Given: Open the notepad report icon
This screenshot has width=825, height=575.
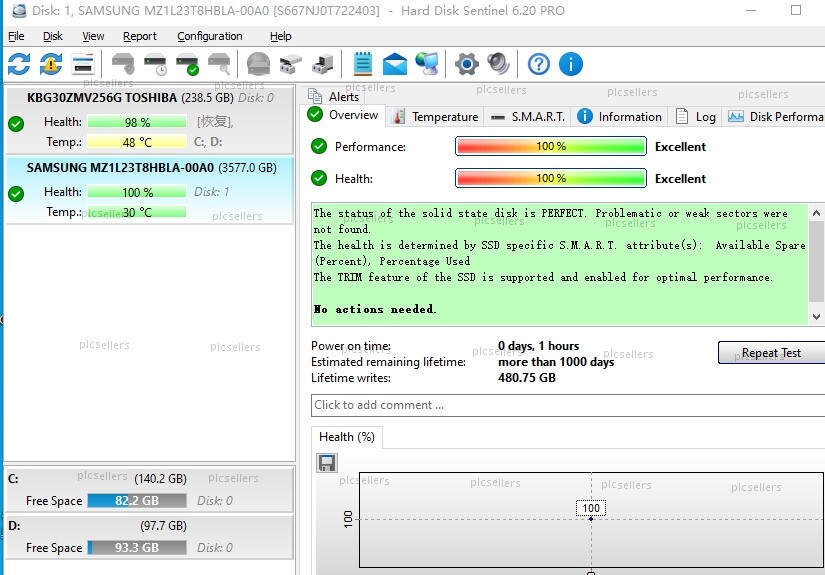Looking at the screenshot, I should (x=363, y=64).
